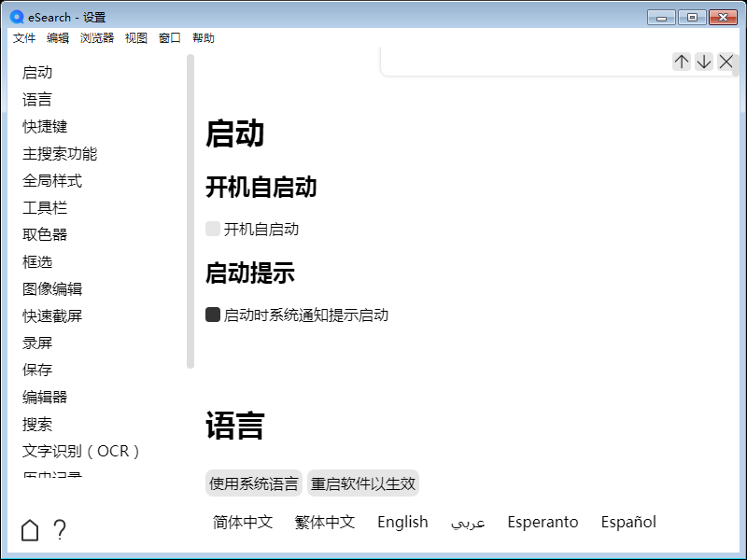Image resolution: width=747 pixels, height=560 pixels.
Task: Open the 编辑 menu
Action: [58, 37]
